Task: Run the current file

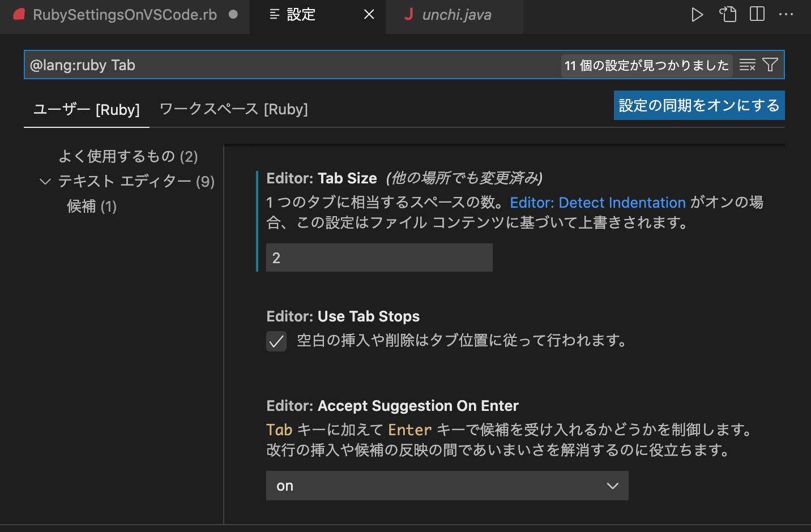Action: tap(697, 15)
